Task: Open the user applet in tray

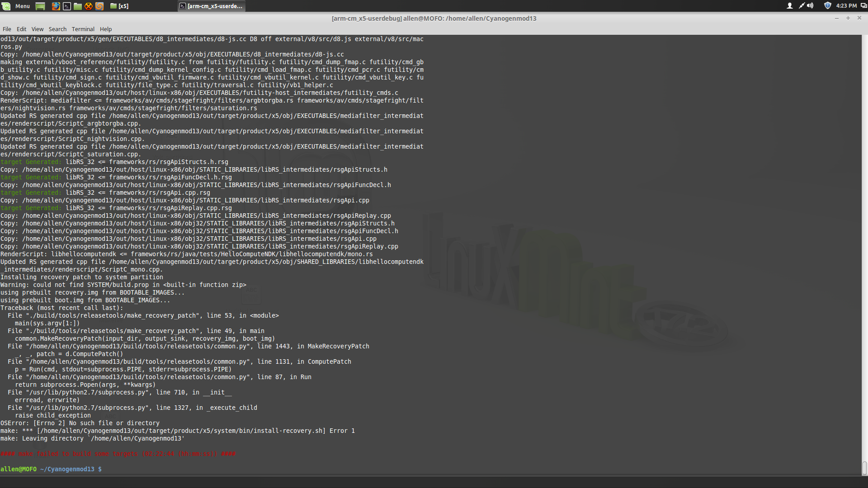Action: 789,6
